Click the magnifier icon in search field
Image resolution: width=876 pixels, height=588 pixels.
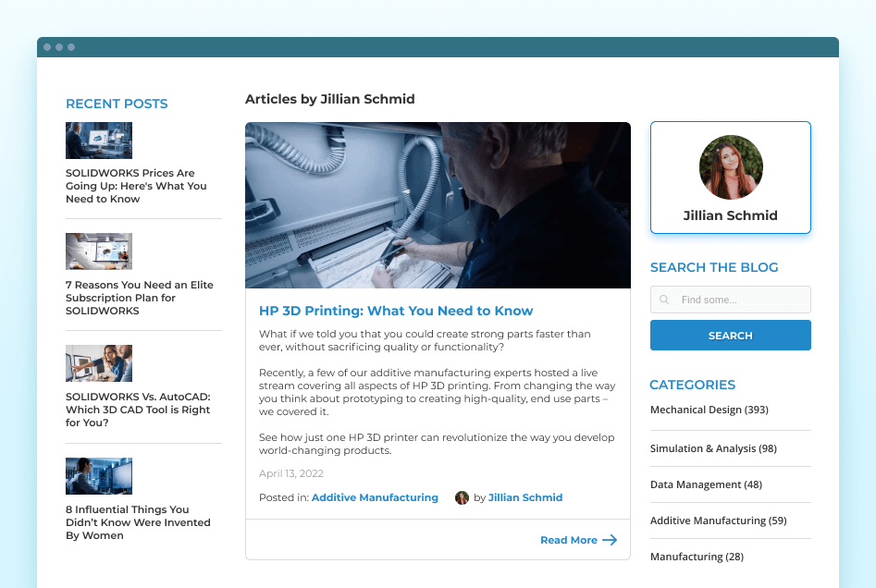663,300
